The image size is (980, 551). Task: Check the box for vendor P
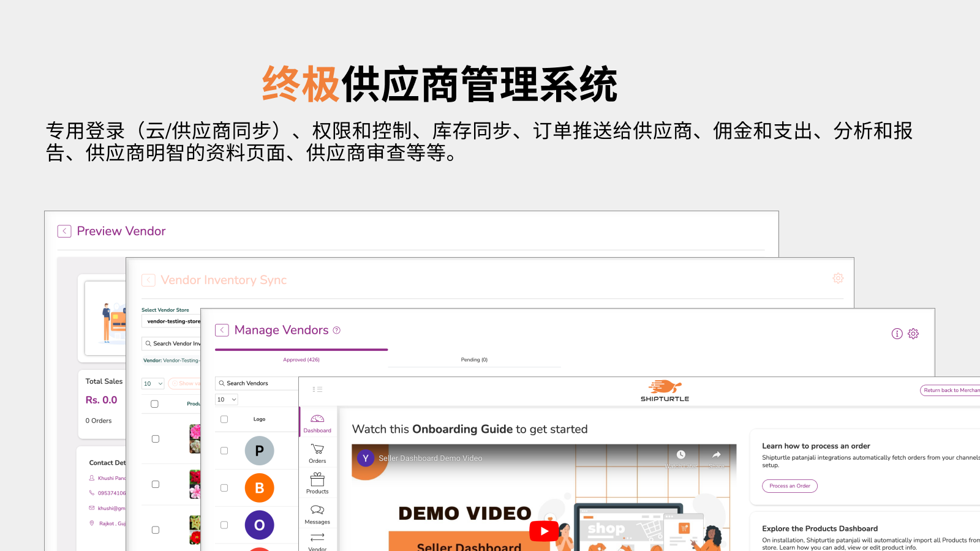tap(224, 451)
